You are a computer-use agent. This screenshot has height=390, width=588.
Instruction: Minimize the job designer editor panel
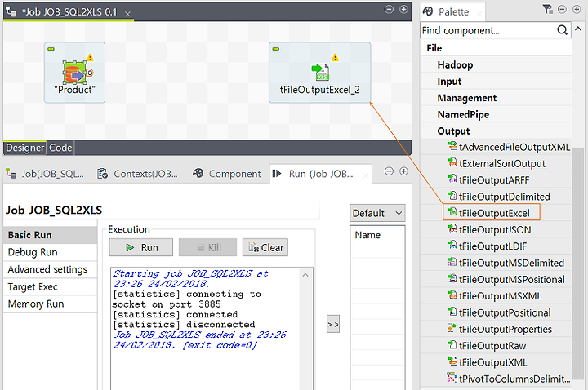(x=390, y=9)
